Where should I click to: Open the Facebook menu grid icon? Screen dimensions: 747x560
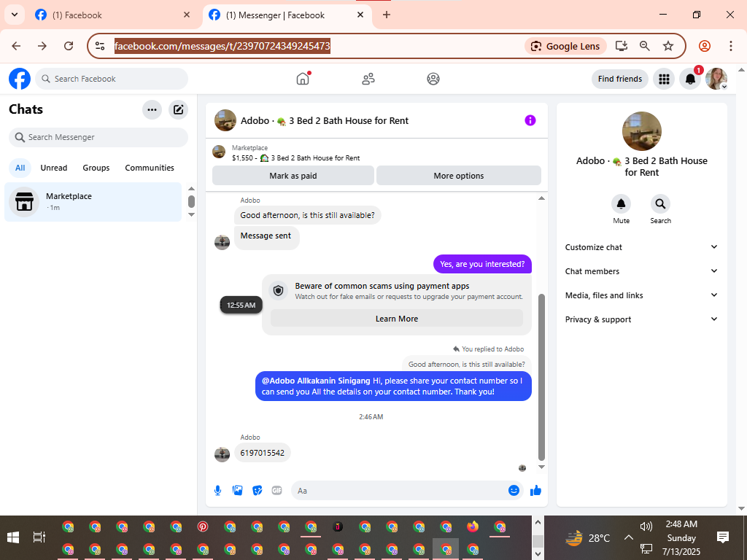click(664, 79)
